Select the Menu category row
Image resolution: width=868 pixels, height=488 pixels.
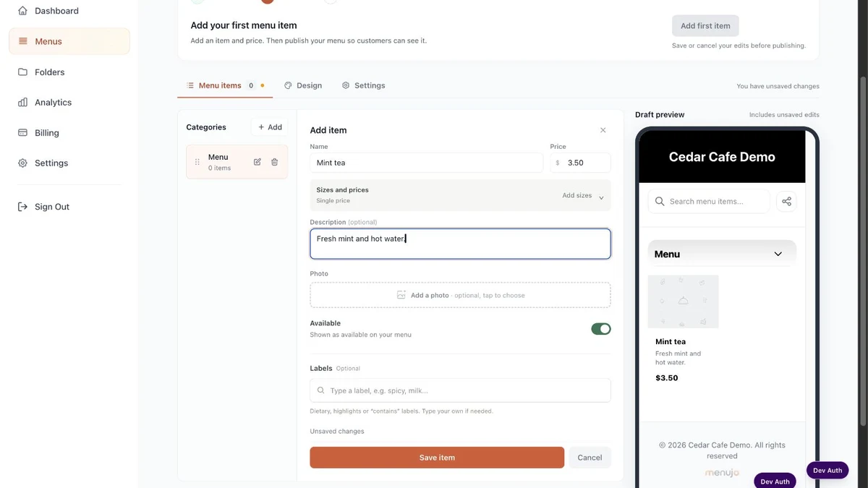coord(237,162)
